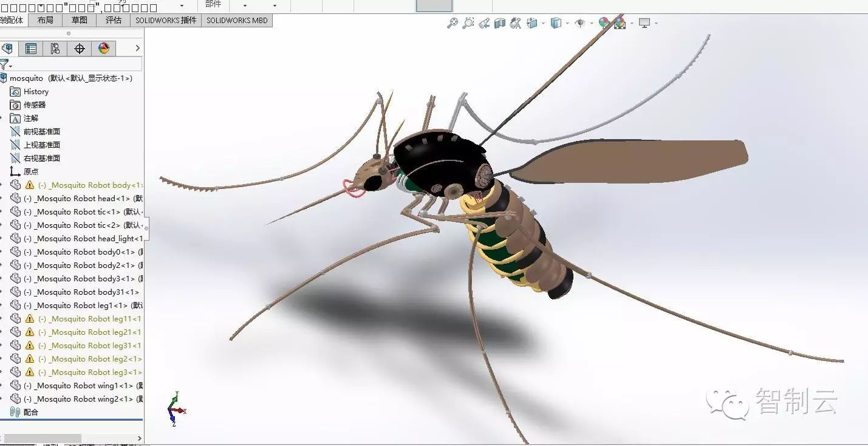Open the SOLIDWORKS MBD tab

(237, 20)
